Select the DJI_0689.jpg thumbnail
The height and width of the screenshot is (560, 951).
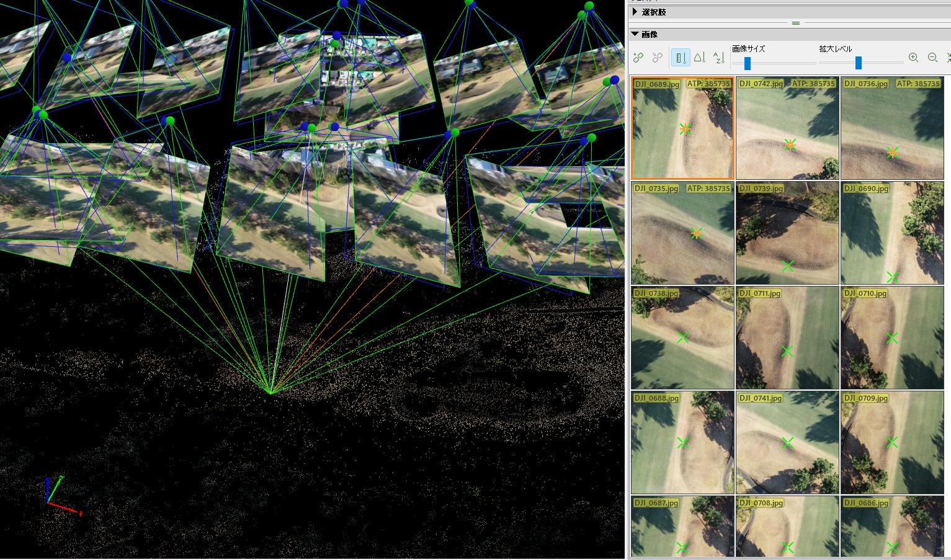pyautogui.click(x=682, y=128)
